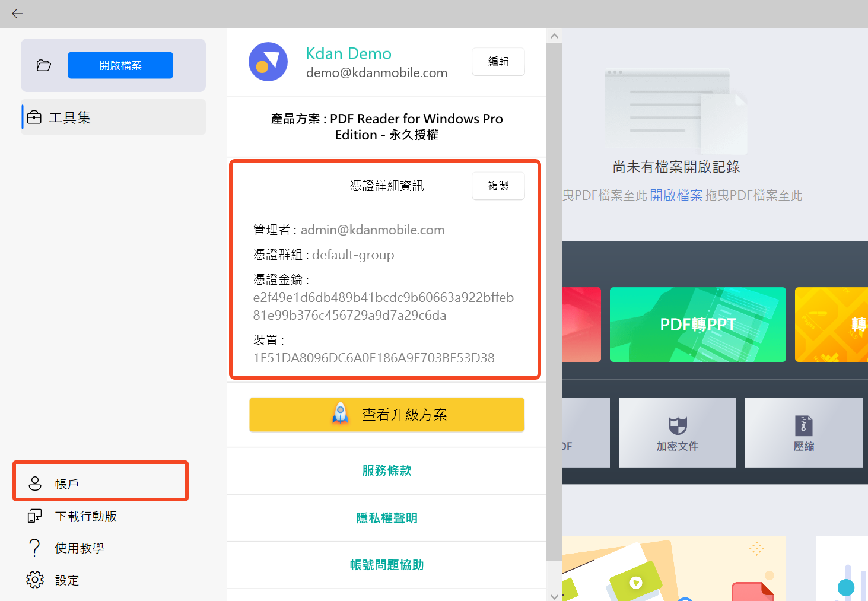Click the 帳戶 person icon
Image resolution: width=868 pixels, height=601 pixels.
(x=35, y=484)
